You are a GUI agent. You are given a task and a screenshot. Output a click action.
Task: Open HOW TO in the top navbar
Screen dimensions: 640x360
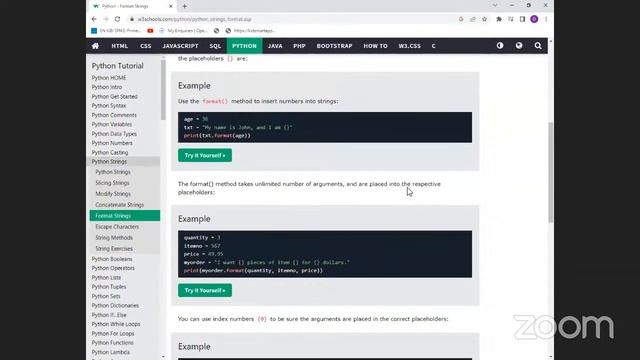376,46
